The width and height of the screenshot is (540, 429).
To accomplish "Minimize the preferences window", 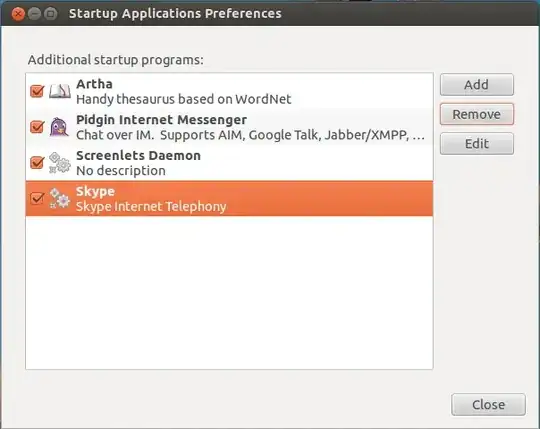I will (34, 14).
